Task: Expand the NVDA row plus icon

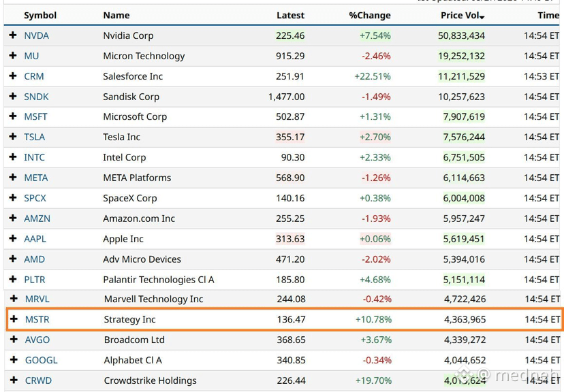Action: click(13, 35)
